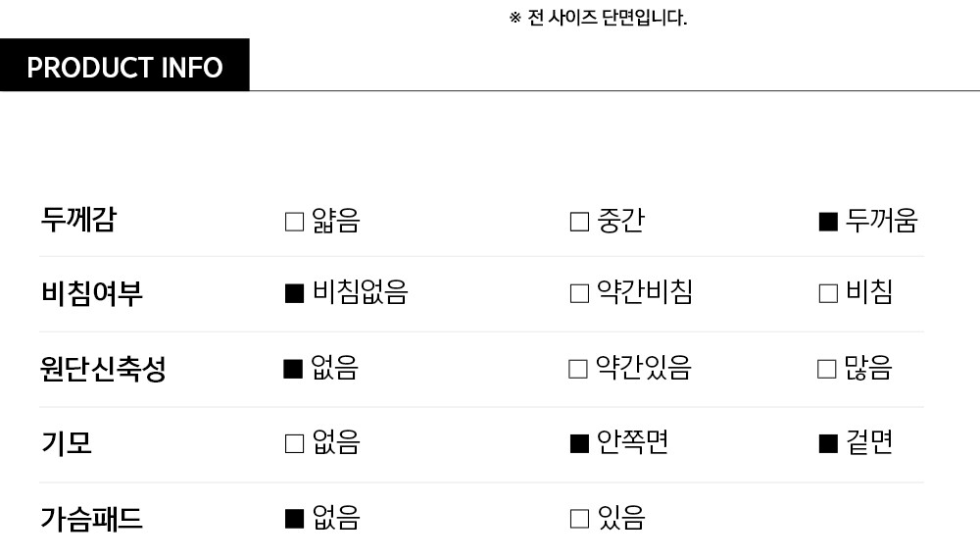The width and height of the screenshot is (980, 560).
Task: Uncheck the 비침없음 checkbox
Action: (x=294, y=293)
